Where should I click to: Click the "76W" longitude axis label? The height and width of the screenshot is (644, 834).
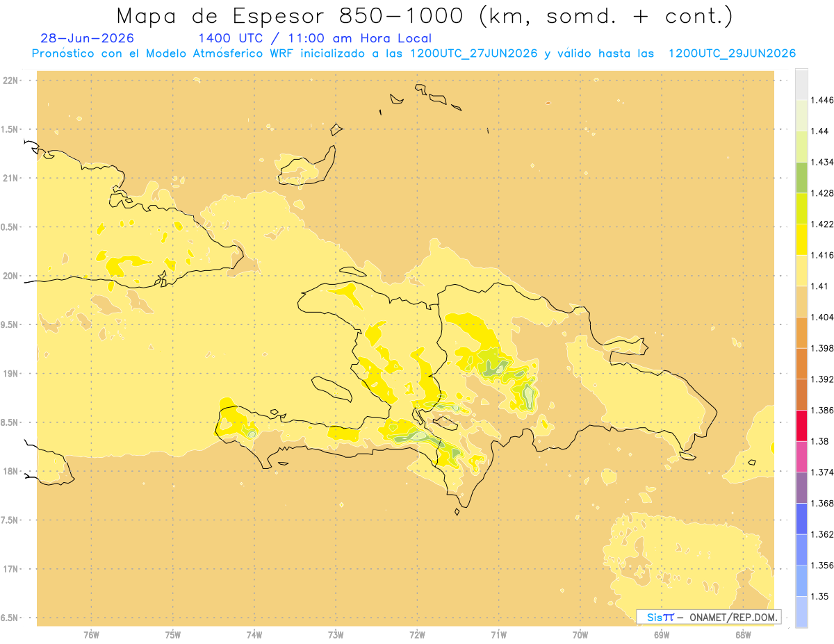91,635
